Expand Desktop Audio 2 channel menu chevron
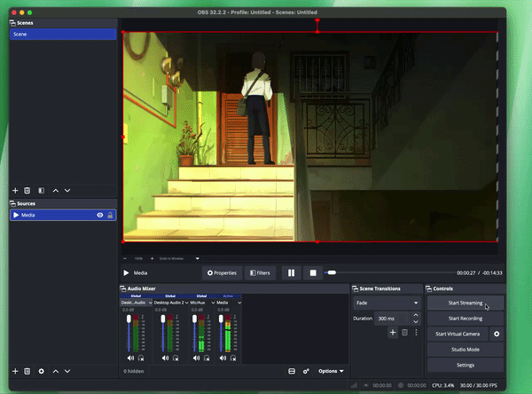Viewport: 532px width, 394px height. coord(186,303)
